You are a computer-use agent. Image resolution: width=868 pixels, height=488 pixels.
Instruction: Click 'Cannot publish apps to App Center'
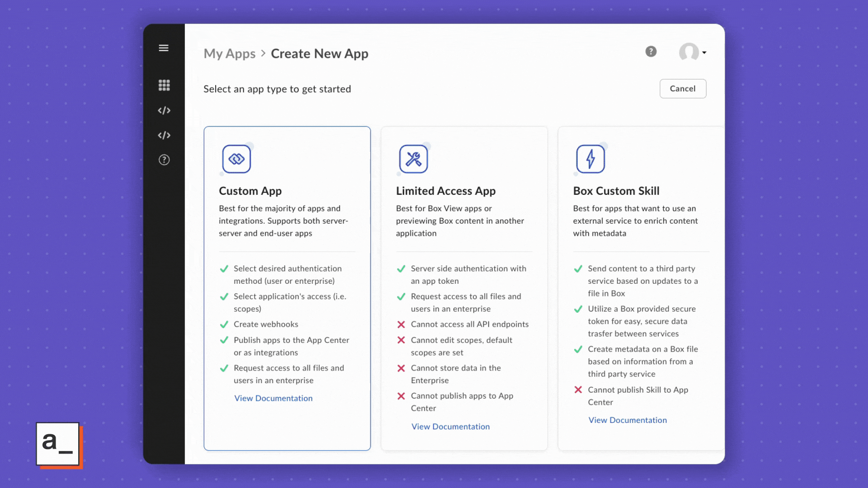(462, 402)
